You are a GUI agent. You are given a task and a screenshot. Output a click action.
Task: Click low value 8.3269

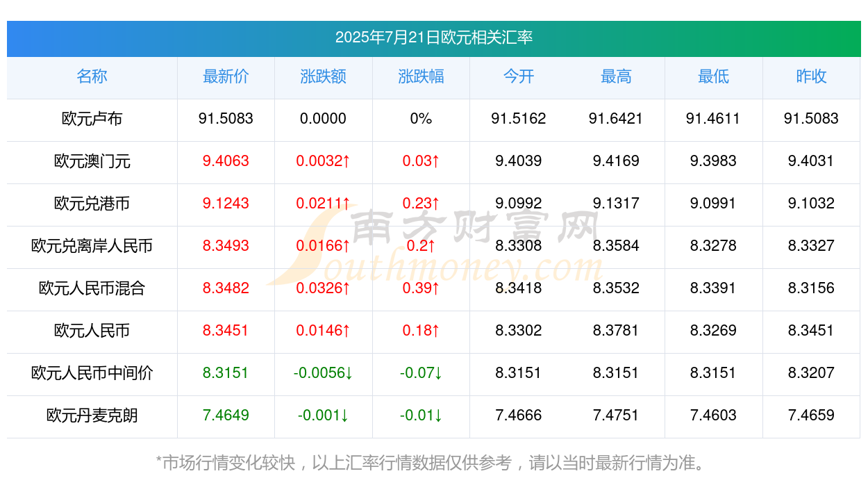(713, 331)
